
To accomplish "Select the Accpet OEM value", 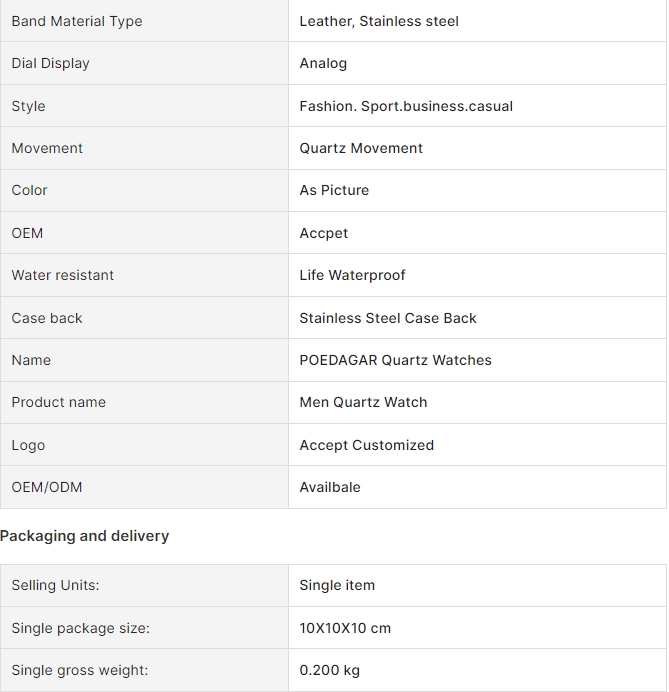I will (323, 233).
